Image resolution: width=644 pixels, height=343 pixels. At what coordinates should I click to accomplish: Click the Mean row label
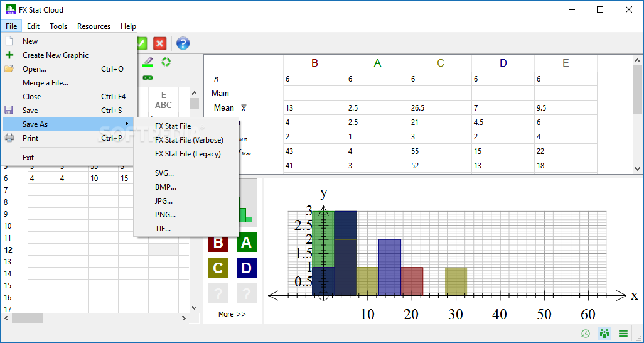[224, 108]
